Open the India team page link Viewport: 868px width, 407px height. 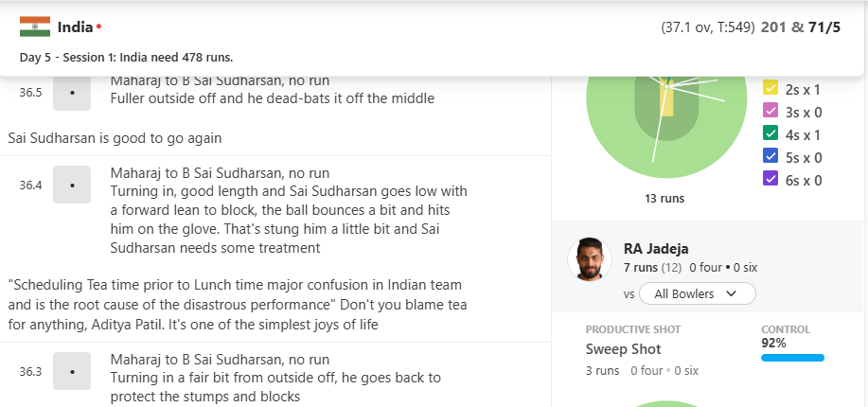tap(75, 27)
